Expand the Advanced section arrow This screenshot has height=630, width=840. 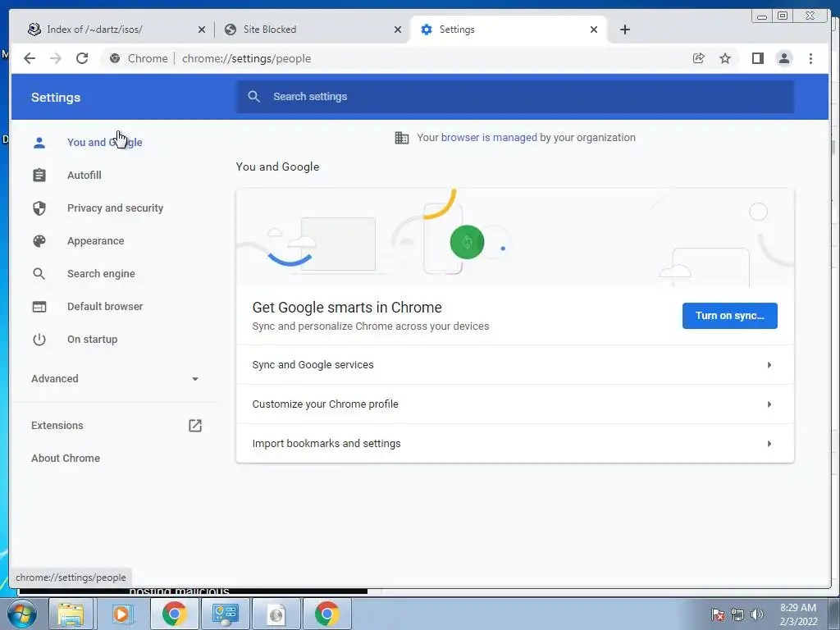[x=195, y=379]
